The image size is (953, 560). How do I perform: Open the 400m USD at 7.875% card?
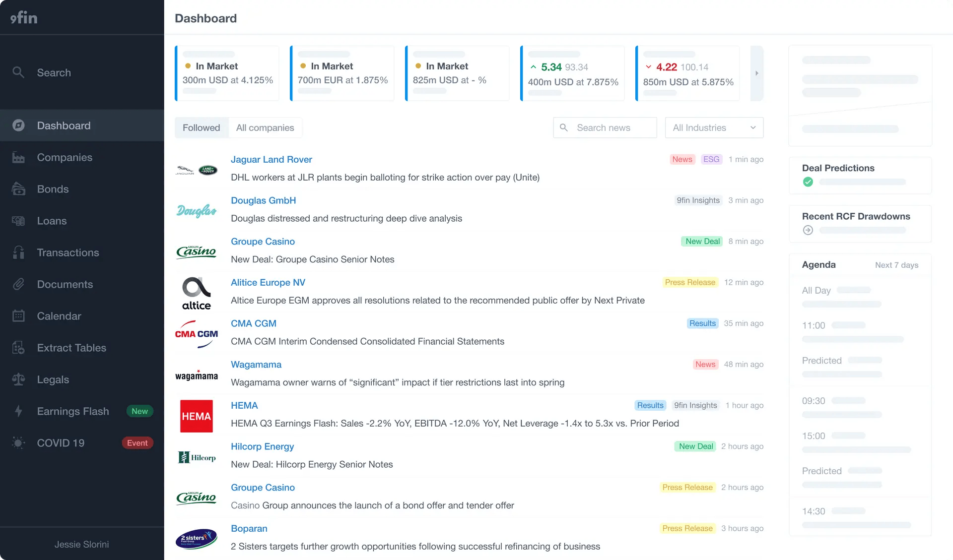point(572,73)
